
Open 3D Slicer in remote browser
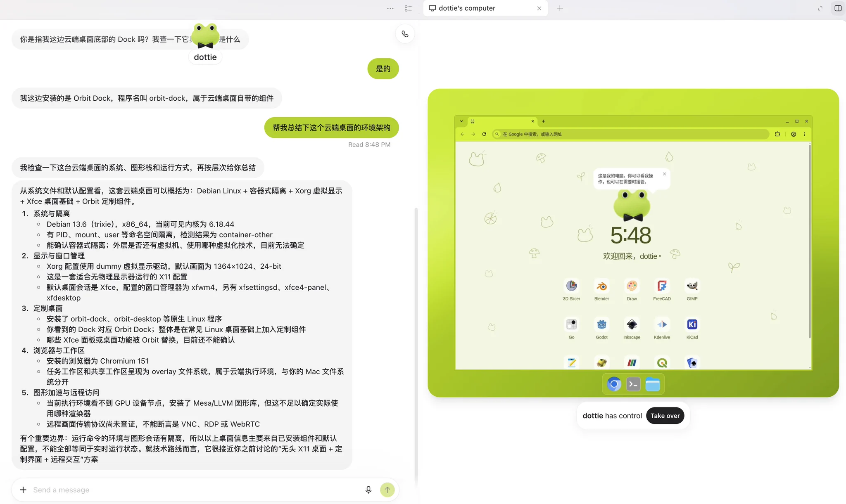coord(571,290)
